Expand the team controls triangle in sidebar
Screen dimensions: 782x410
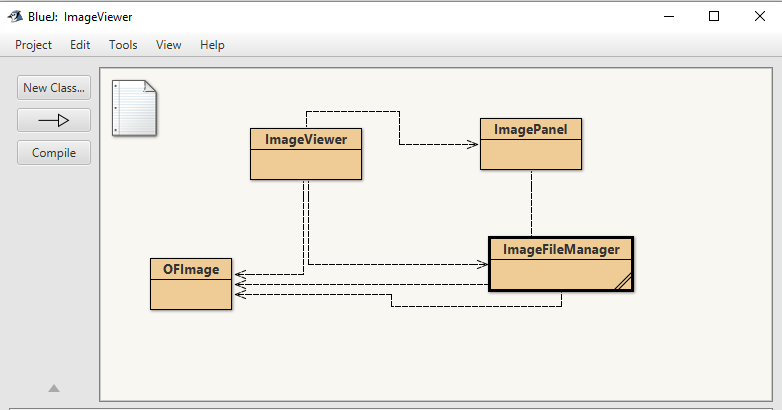click(x=54, y=388)
